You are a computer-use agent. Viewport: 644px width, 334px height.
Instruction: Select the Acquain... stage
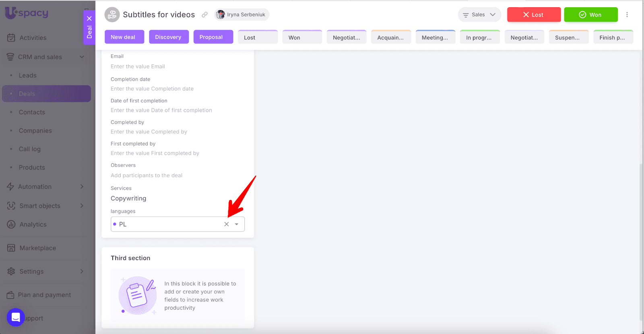(391, 37)
